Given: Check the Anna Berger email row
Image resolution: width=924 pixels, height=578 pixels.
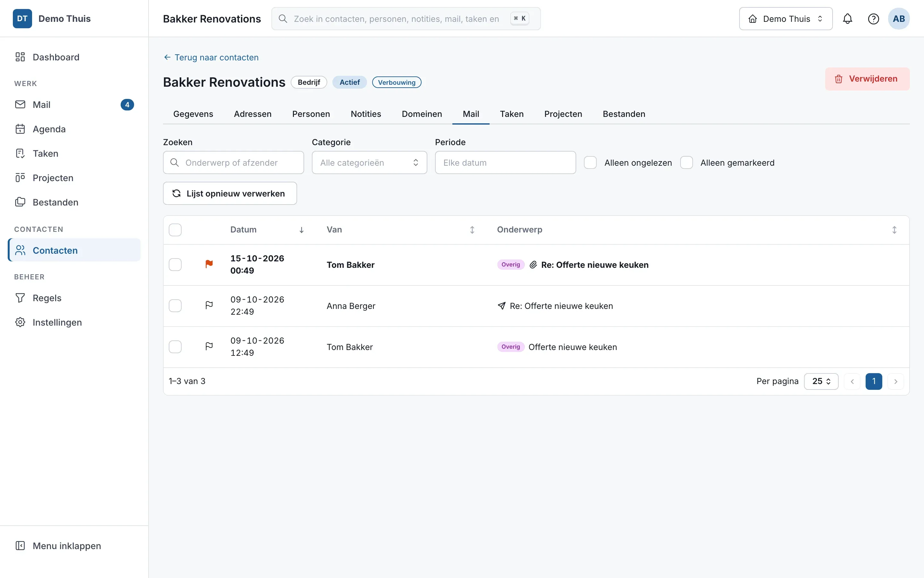Looking at the screenshot, I should tap(175, 306).
